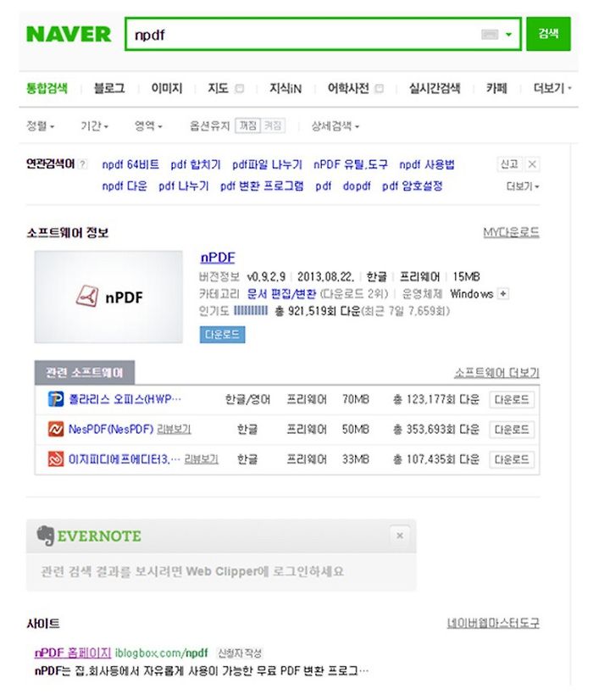Open the 영역 area dropdown
The height and width of the screenshot is (700, 610).
coord(148,126)
